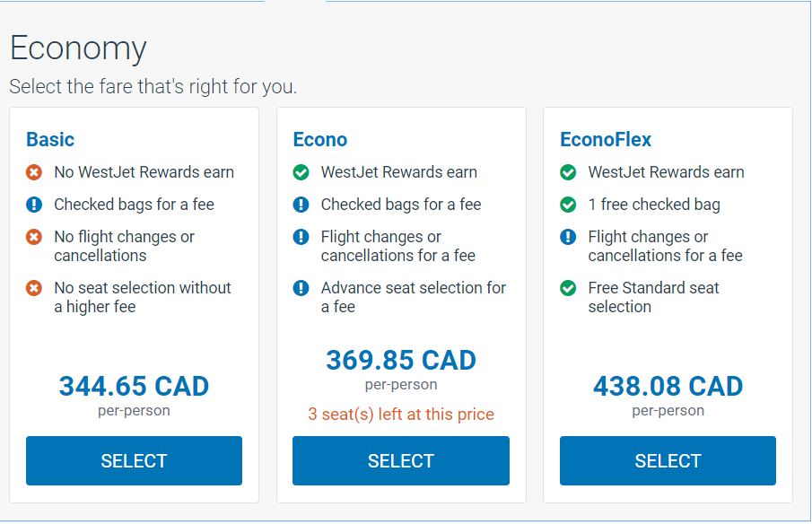Click the Econo fare heading
This screenshot has width=812, height=524.
[320, 140]
